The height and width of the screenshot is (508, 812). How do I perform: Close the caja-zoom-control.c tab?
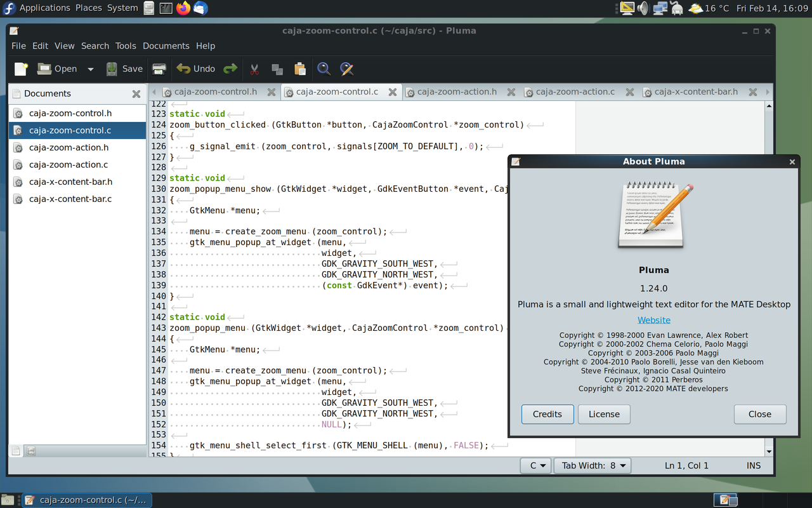coord(393,92)
